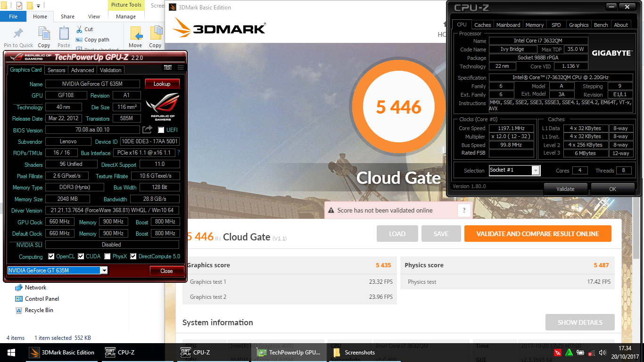
Task: Toggle the OpenCL checkbox
Action: 51,256
